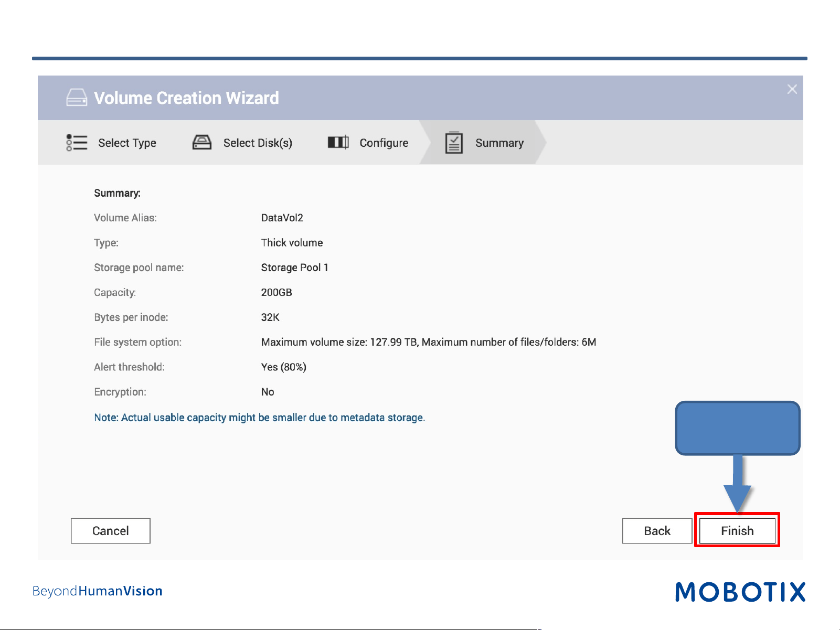Click the Alert threshold label
The image size is (840, 630).
(129, 367)
